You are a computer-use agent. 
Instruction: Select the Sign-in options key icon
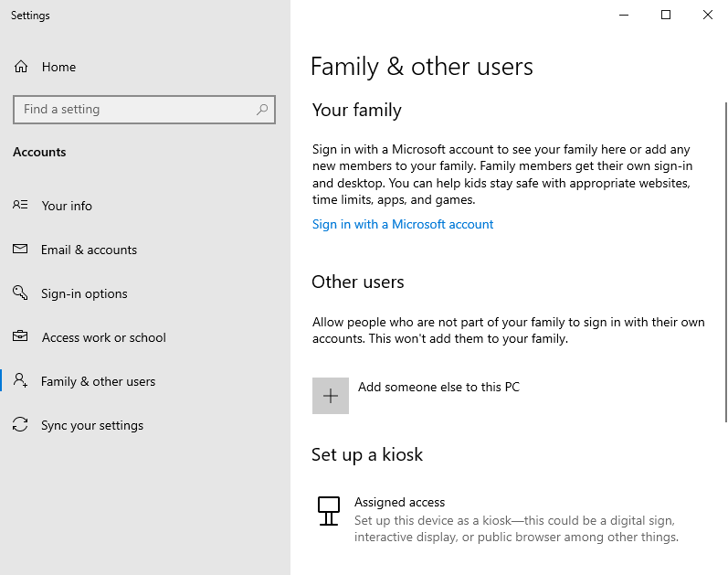pos(20,293)
